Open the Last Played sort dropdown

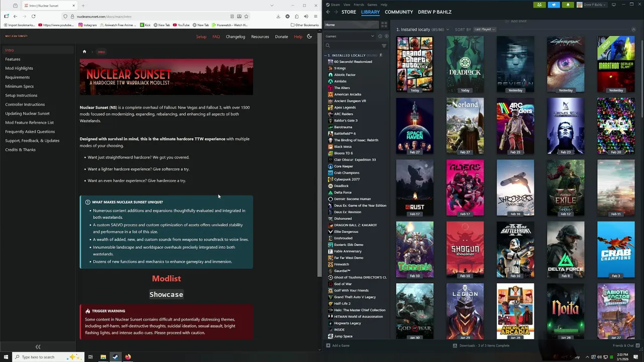(484, 29)
